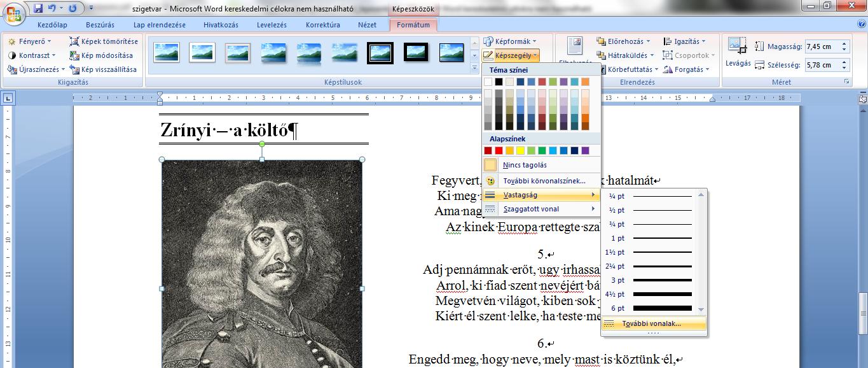
Task: Pick the black theme color swatch
Action: coord(499,81)
